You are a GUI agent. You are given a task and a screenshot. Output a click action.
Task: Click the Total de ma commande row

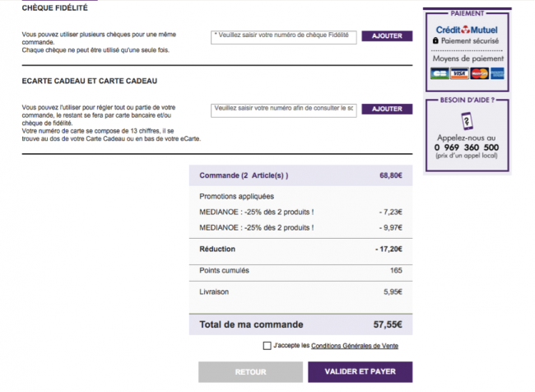pos(300,324)
